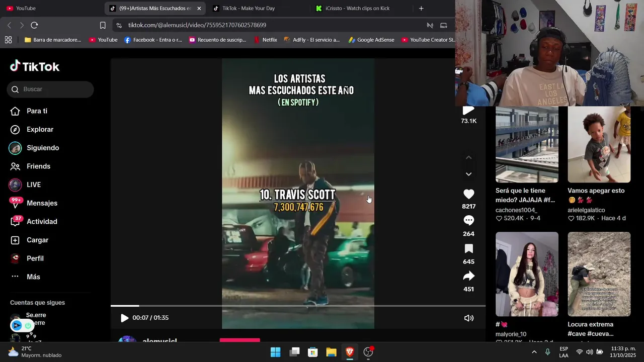The image size is (644, 362).
Task: Open the Windows Start menu
Action: pos(276,352)
